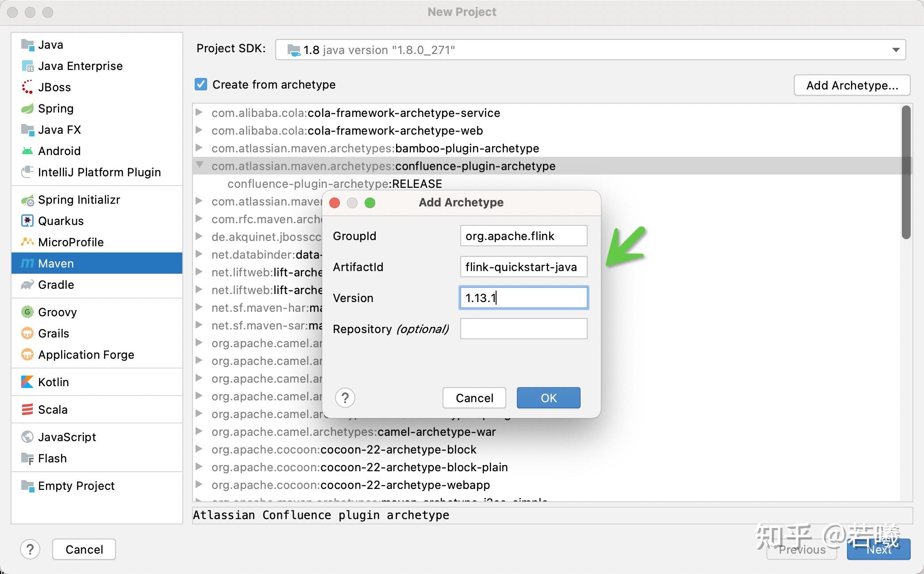Image resolution: width=924 pixels, height=574 pixels.
Task: Click the Add Archetype... button
Action: pos(851,85)
